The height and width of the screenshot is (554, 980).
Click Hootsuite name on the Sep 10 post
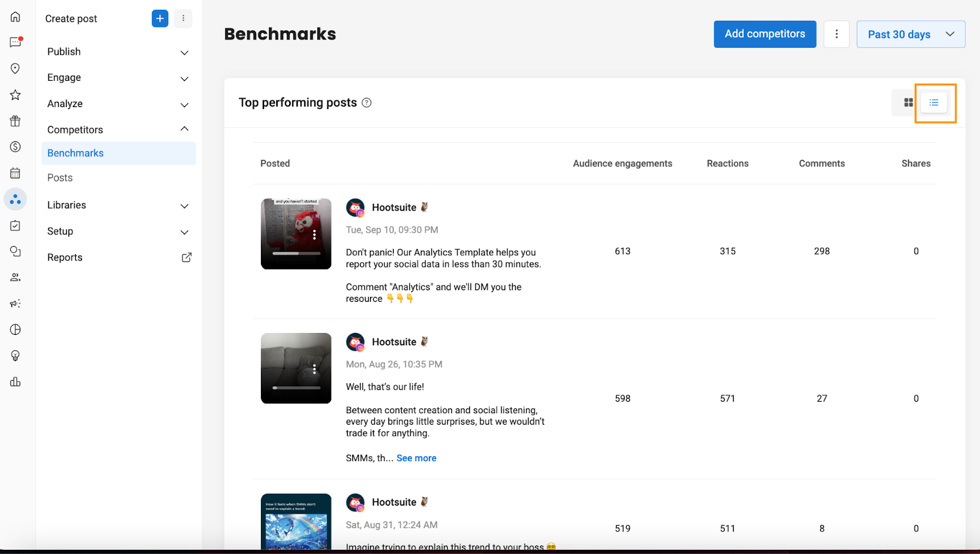pyautogui.click(x=394, y=208)
